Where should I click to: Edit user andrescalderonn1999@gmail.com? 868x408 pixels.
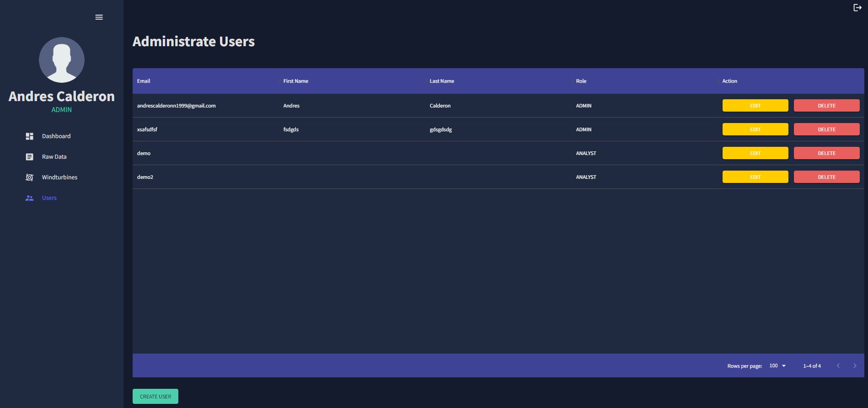coord(755,106)
